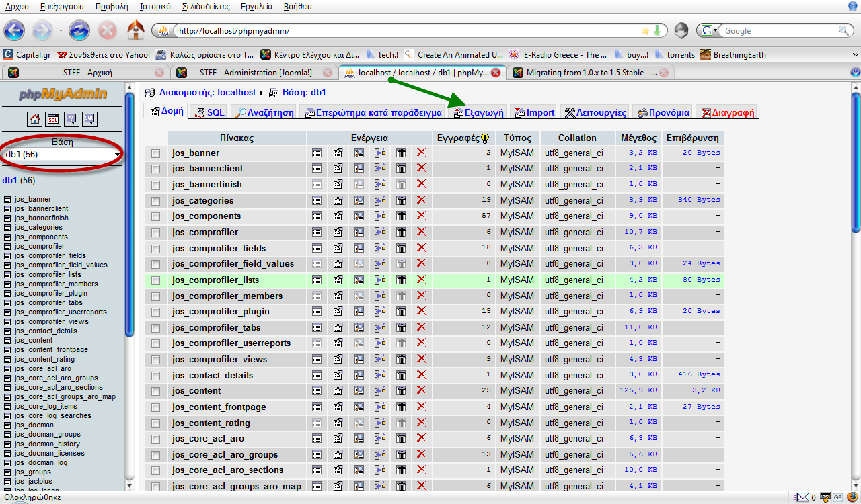Open the Σελιδοδείκτες menu
Viewport: 861px width, 504px height.
point(207,6)
